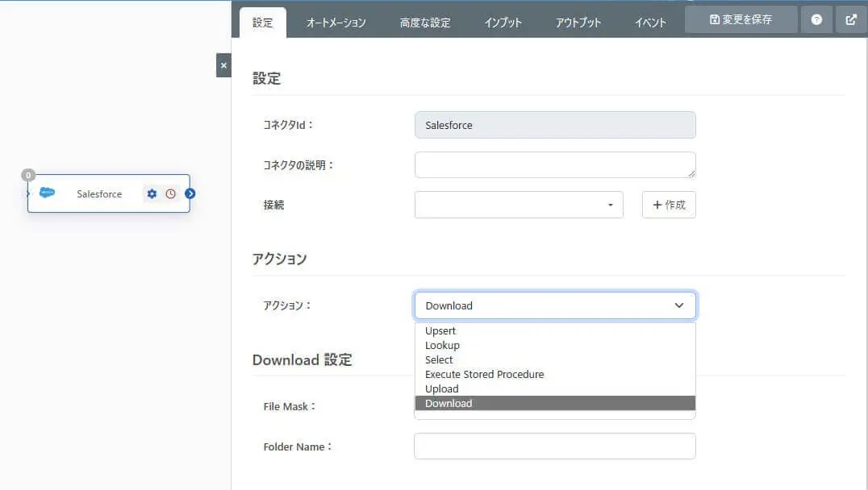Go to the アウトプット tab
868x490 pixels.
tap(578, 23)
